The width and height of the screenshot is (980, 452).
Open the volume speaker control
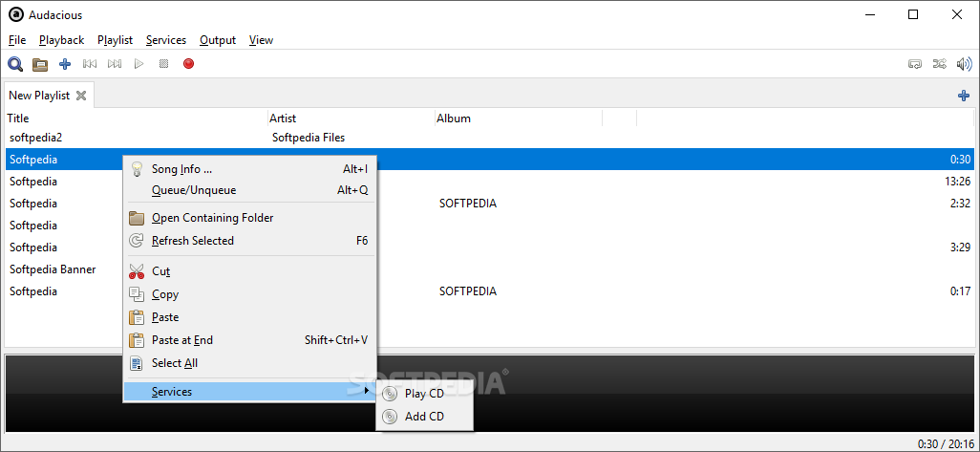[x=965, y=64]
